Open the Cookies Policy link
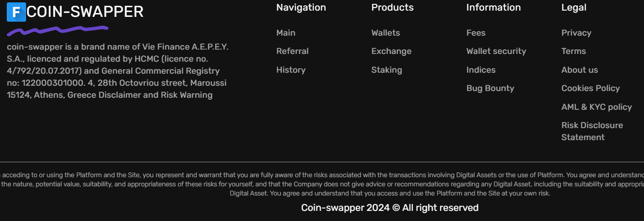 point(590,88)
